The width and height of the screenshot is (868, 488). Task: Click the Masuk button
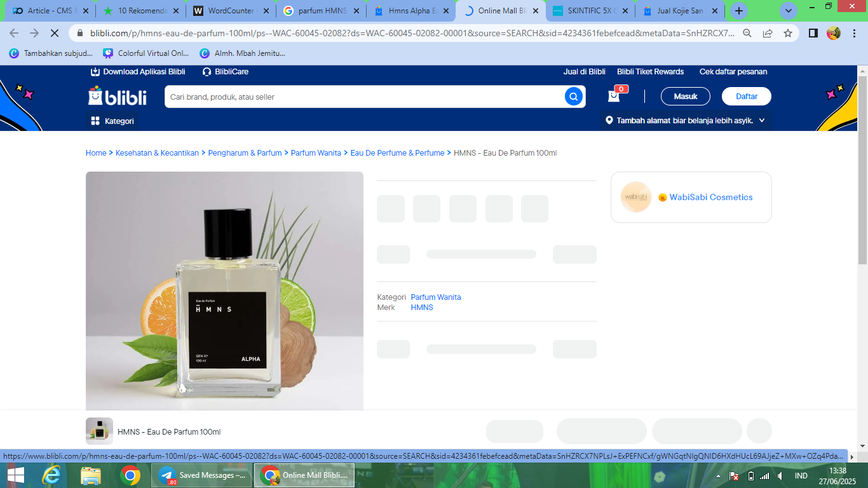pos(686,97)
